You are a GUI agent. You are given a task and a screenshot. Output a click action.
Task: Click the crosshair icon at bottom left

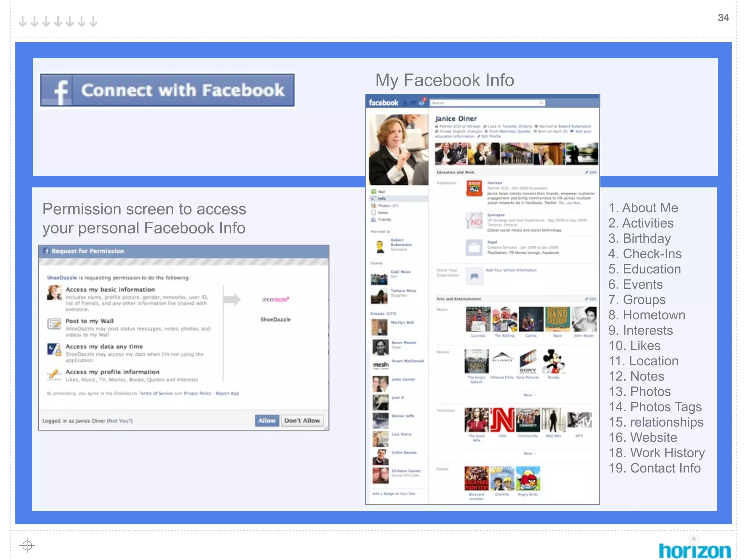[x=27, y=546]
